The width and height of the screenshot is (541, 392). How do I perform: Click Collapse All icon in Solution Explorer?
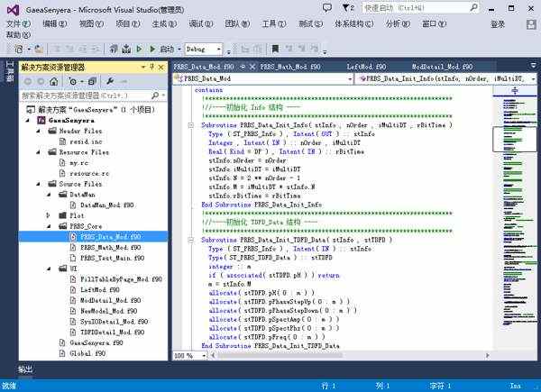coord(92,81)
